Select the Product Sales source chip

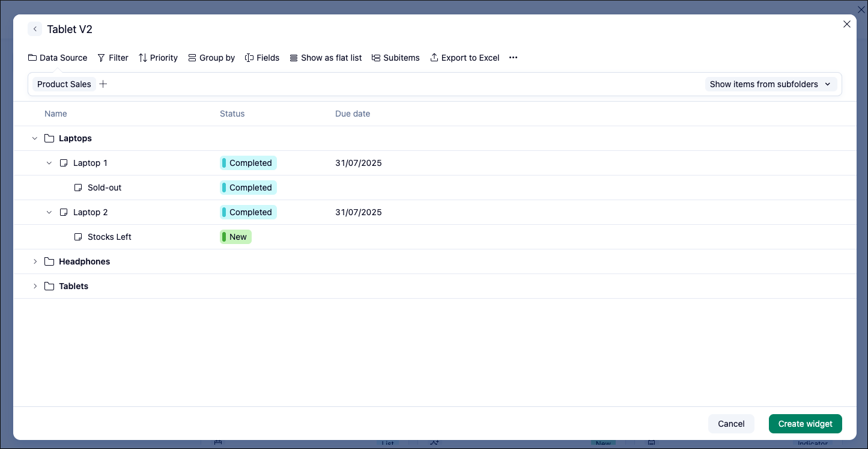click(64, 84)
